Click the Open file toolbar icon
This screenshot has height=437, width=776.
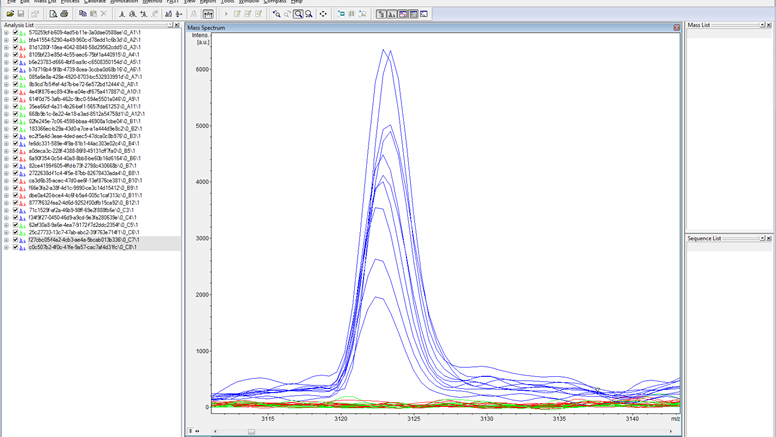pos(10,14)
